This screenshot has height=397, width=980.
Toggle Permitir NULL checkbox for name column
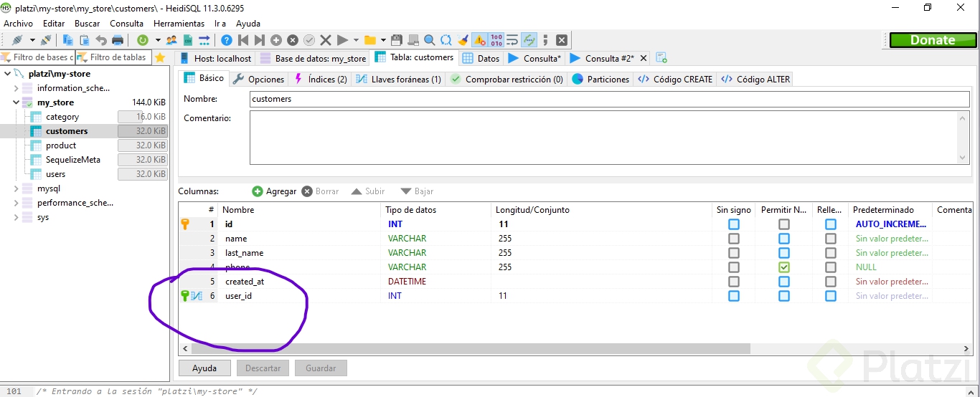[784, 239]
